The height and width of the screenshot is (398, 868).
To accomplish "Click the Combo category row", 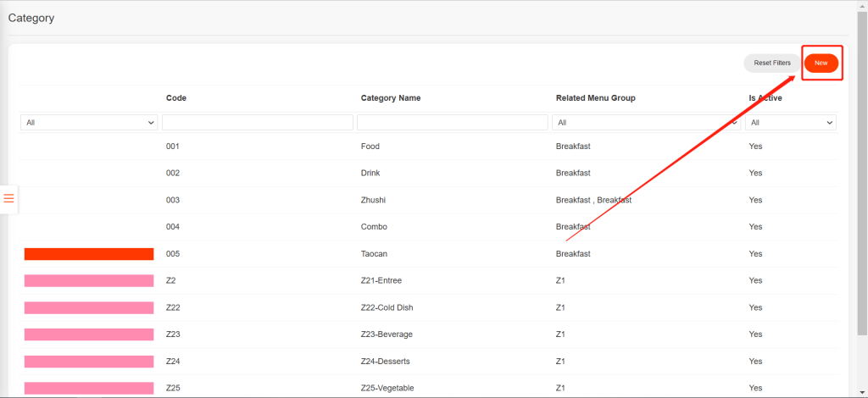I will click(x=373, y=227).
